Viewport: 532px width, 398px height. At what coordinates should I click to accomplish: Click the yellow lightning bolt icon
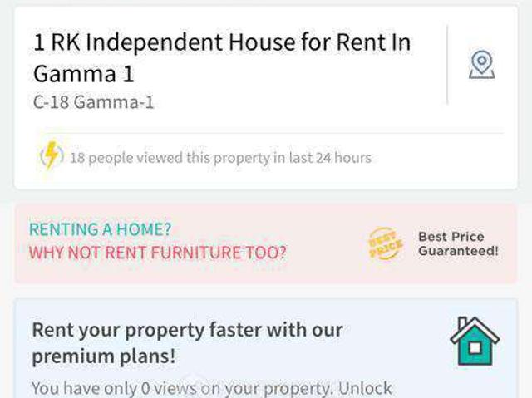pyautogui.click(x=52, y=156)
